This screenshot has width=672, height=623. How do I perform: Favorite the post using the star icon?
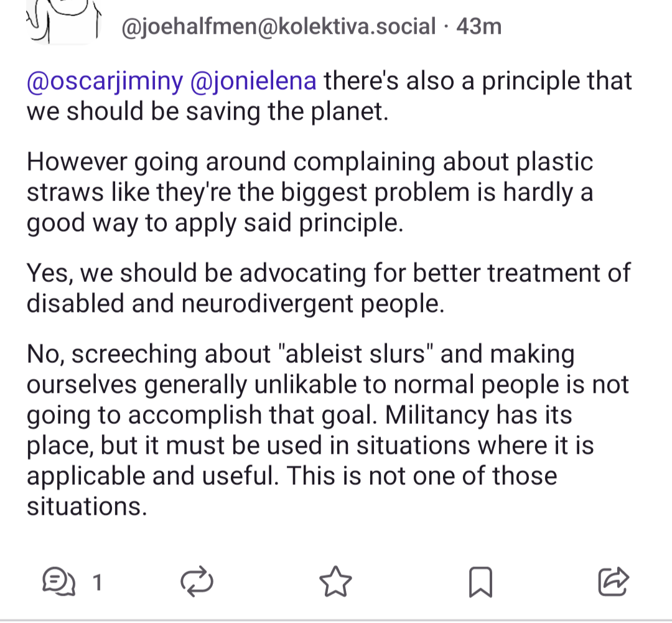(335, 581)
